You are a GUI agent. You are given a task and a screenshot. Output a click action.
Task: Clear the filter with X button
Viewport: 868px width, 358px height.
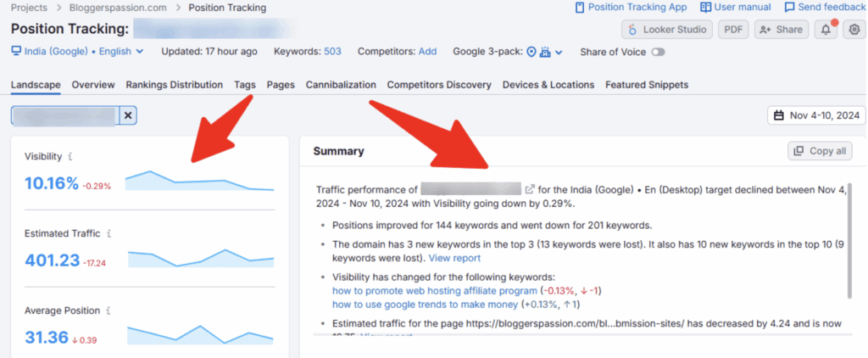coord(128,115)
